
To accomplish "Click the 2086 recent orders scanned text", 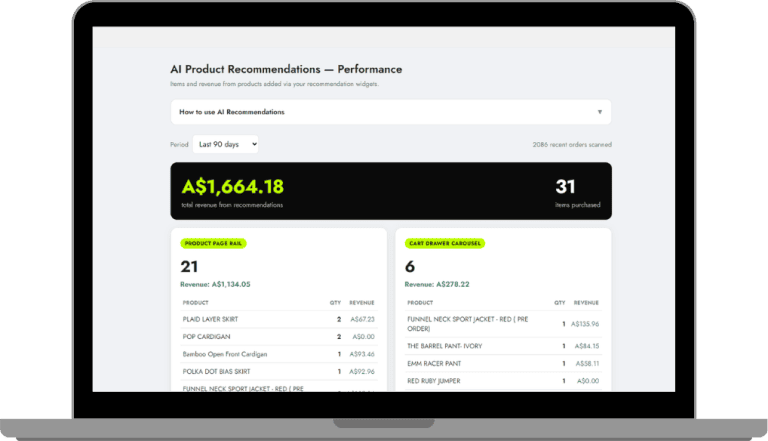I will [x=572, y=145].
